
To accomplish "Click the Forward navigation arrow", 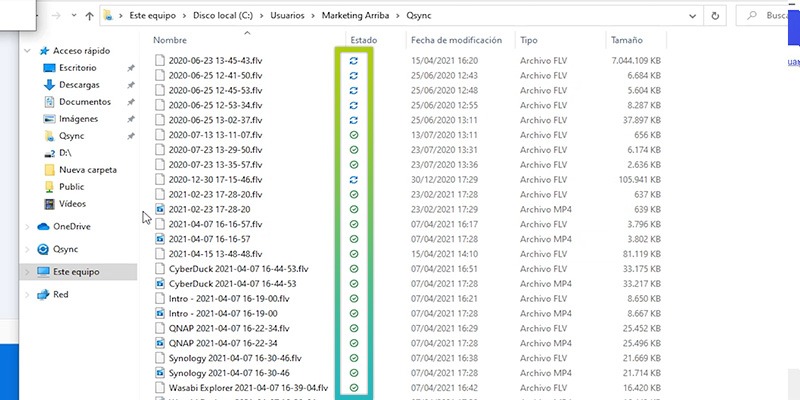I will 56,16.
